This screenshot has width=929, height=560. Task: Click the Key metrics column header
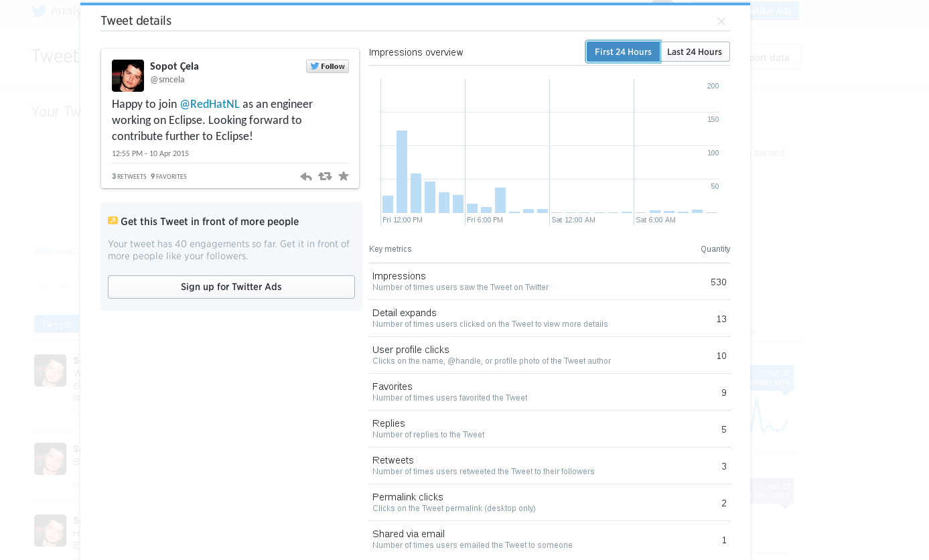point(390,249)
